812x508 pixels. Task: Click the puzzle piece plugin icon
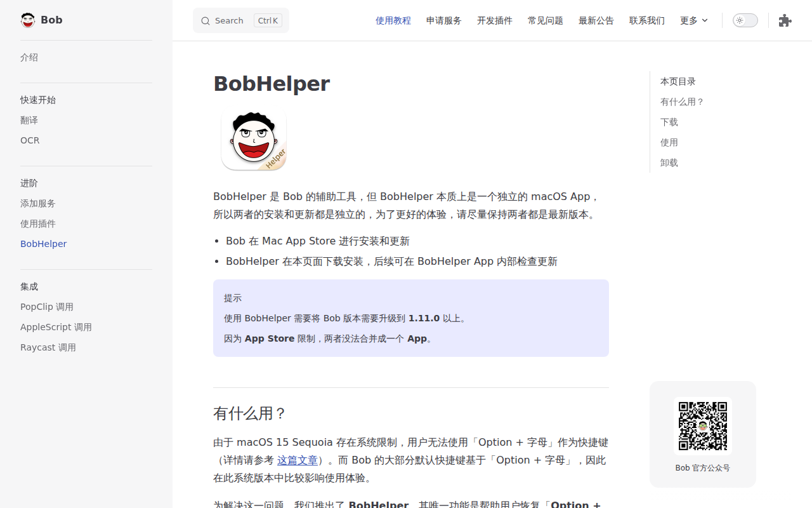point(785,20)
